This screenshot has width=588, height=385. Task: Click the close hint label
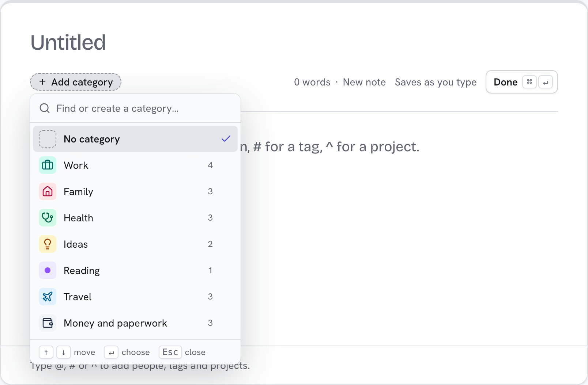click(x=195, y=352)
